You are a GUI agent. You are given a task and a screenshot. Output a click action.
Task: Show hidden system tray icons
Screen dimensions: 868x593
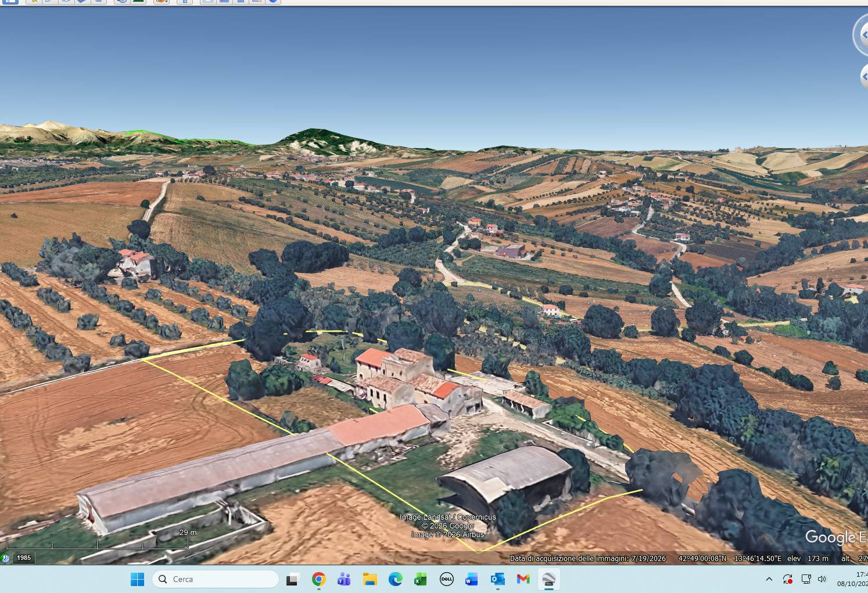(769, 579)
